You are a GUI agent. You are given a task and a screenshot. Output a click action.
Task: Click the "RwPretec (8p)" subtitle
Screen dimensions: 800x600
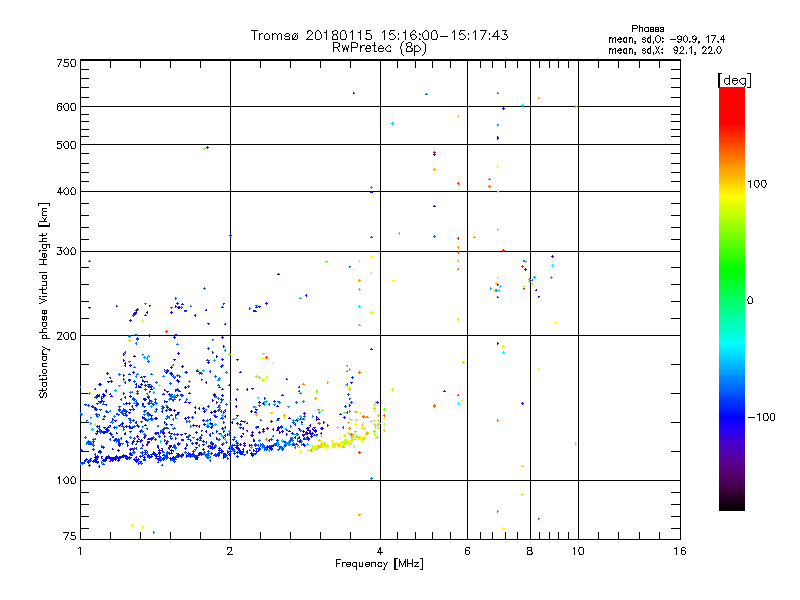coord(379,48)
